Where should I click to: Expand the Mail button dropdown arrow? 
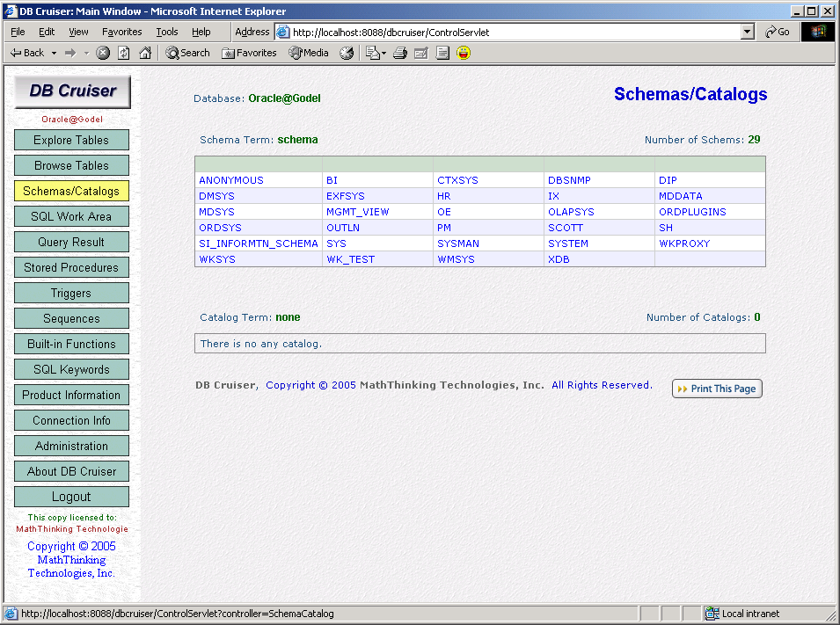(x=383, y=53)
